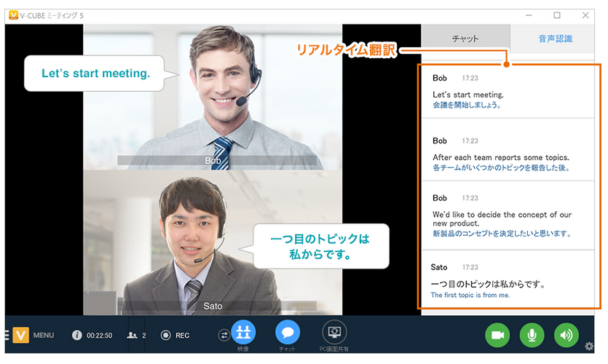Toggle the green speaker button
The height and width of the screenshot is (364, 608).
566,335
